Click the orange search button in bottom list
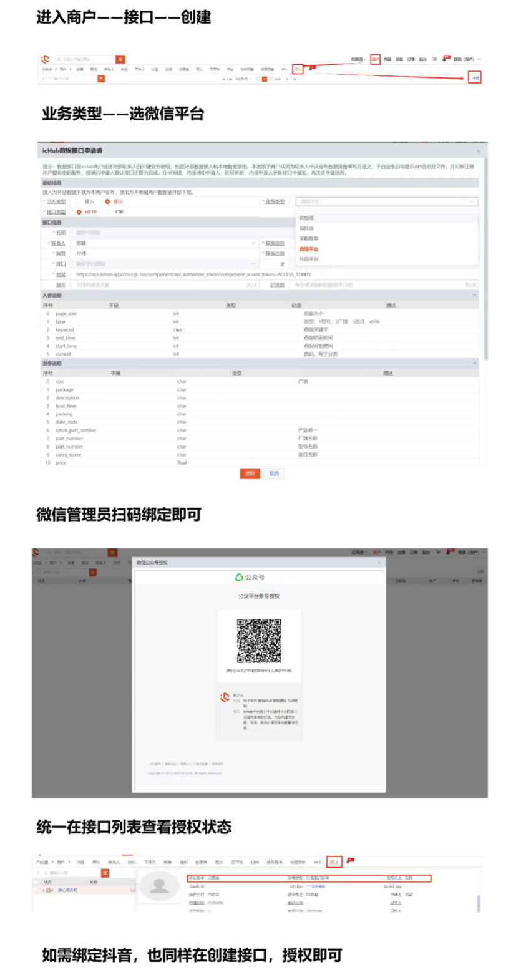This screenshot has width=531, height=980. [x=105, y=873]
